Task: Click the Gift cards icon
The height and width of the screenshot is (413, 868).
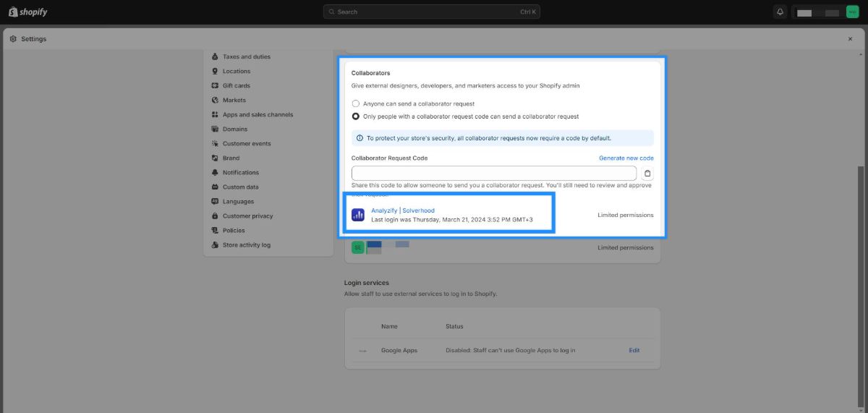Action: click(x=216, y=86)
